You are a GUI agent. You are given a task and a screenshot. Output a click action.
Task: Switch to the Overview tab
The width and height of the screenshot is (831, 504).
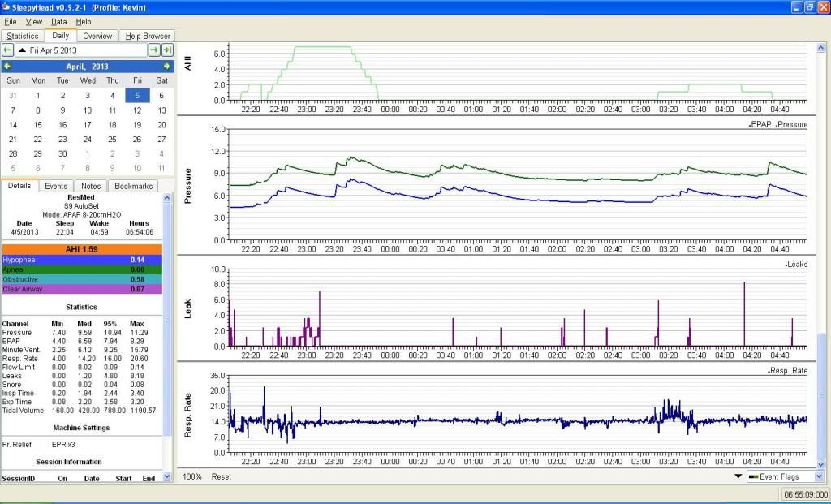pos(97,36)
